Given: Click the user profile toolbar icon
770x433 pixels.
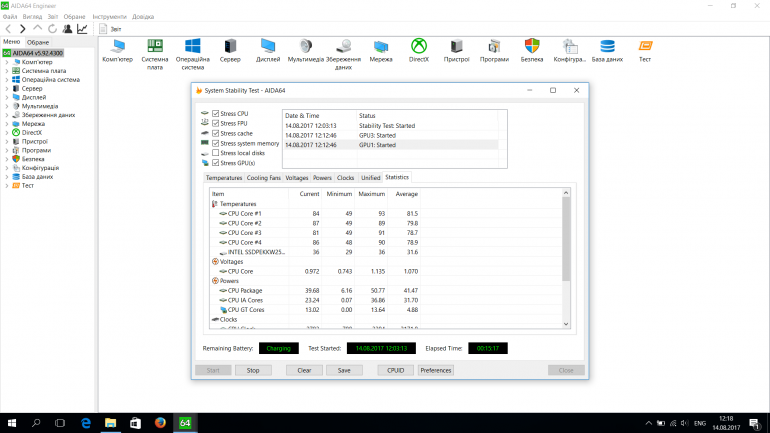Looking at the screenshot, I should point(67,29).
